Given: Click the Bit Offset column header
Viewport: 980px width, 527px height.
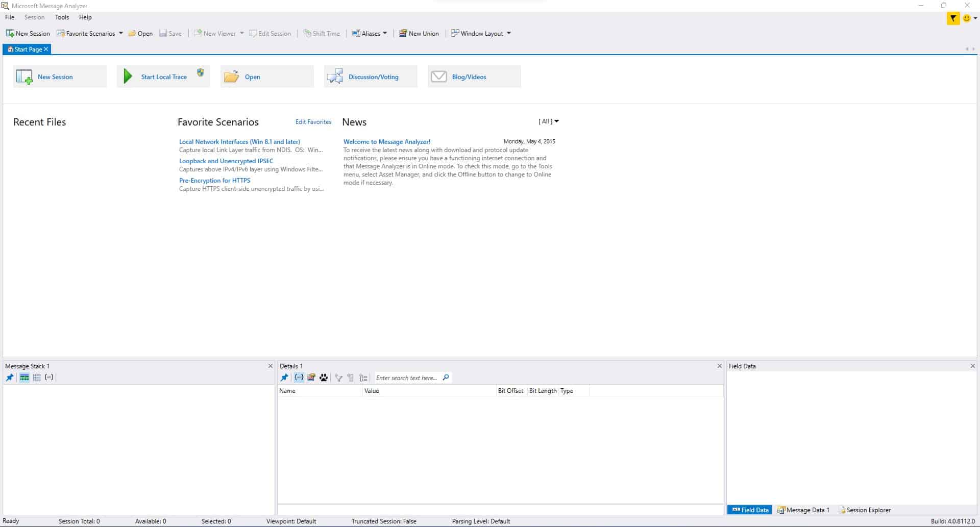Looking at the screenshot, I should pyautogui.click(x=511, y=391).
